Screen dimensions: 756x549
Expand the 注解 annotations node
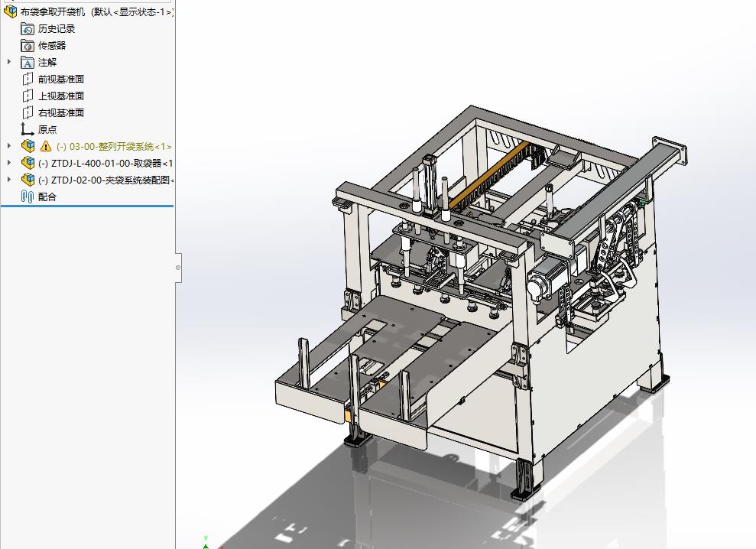[8, 62]
